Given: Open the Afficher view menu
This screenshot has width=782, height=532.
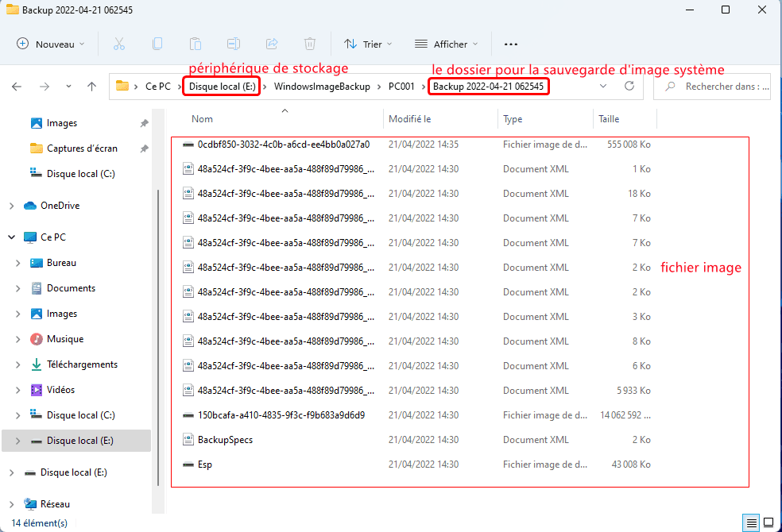Looking at the screenshot, I should click(447, 44).
